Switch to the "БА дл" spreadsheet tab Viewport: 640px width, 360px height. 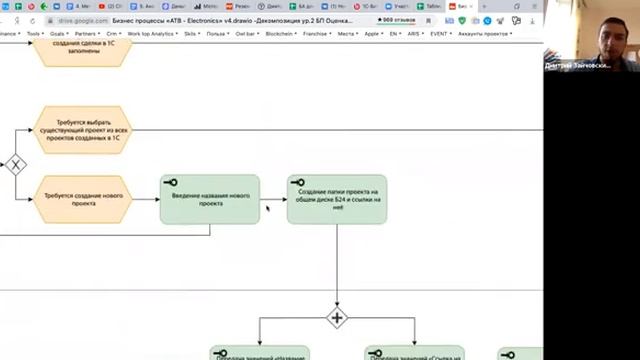302,7
